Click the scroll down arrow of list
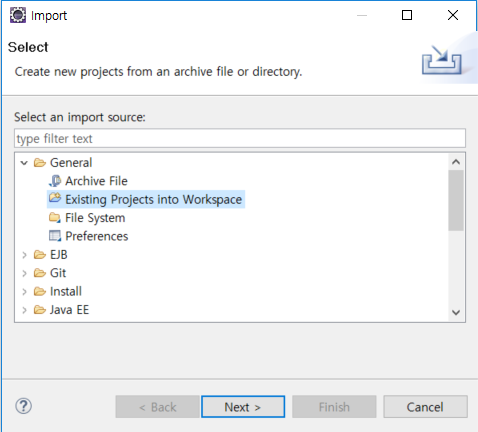Image resolution: width=478 pixels, height=432 pixels. [456, 312]
